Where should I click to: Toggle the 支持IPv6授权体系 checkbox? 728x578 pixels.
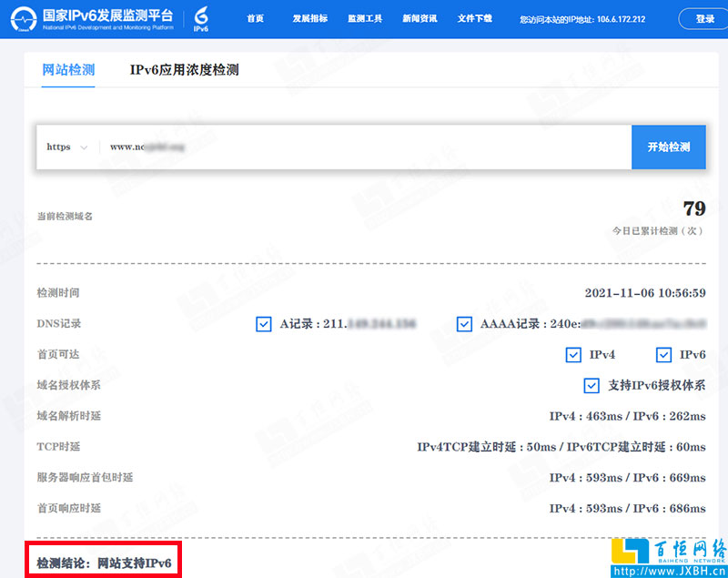591,385
